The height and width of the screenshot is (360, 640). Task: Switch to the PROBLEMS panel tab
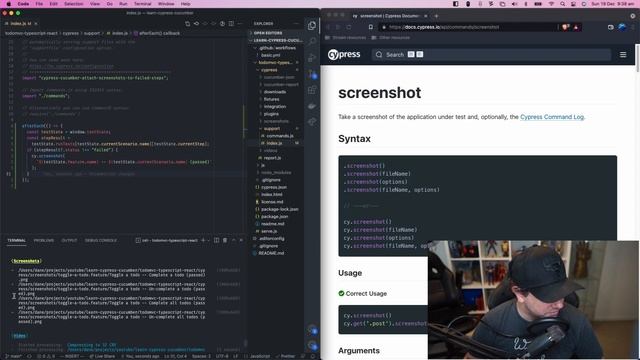pos(44,240)
